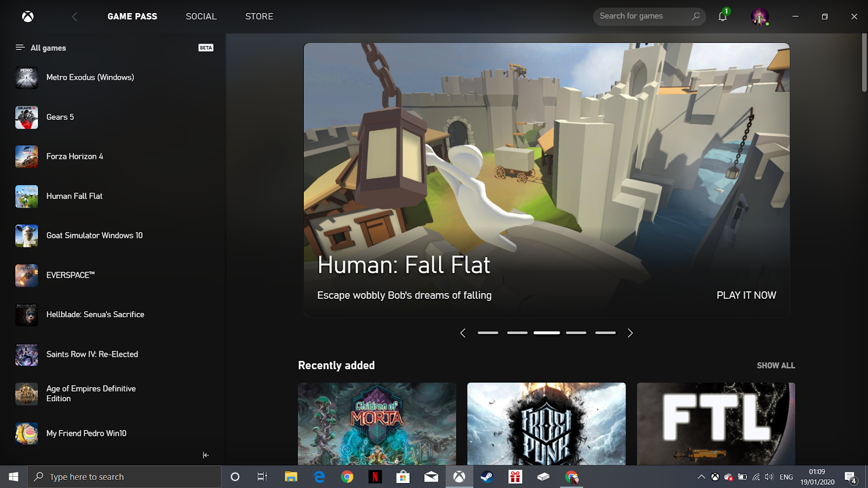Click the ENG language indicator
868x488 pixels.
pos(786,477)
